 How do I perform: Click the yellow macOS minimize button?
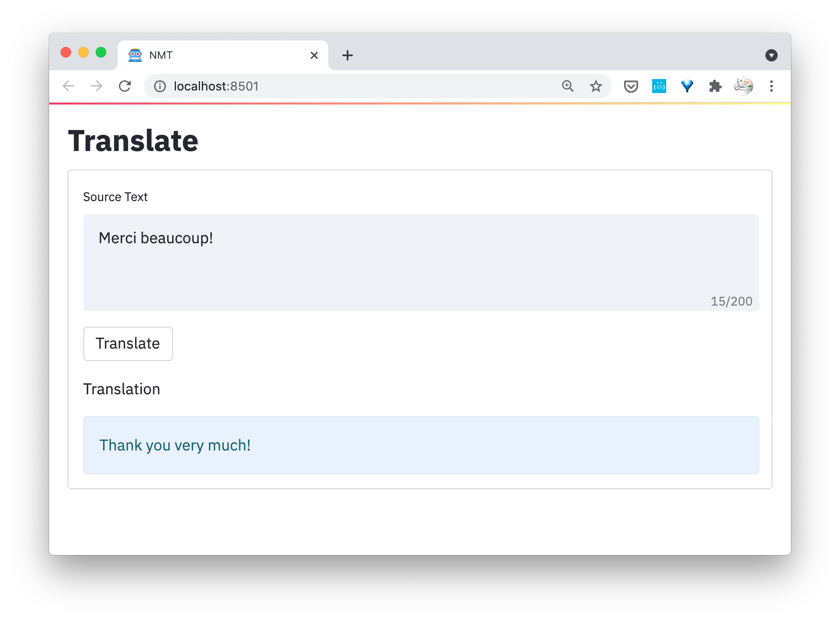point(83,52)
